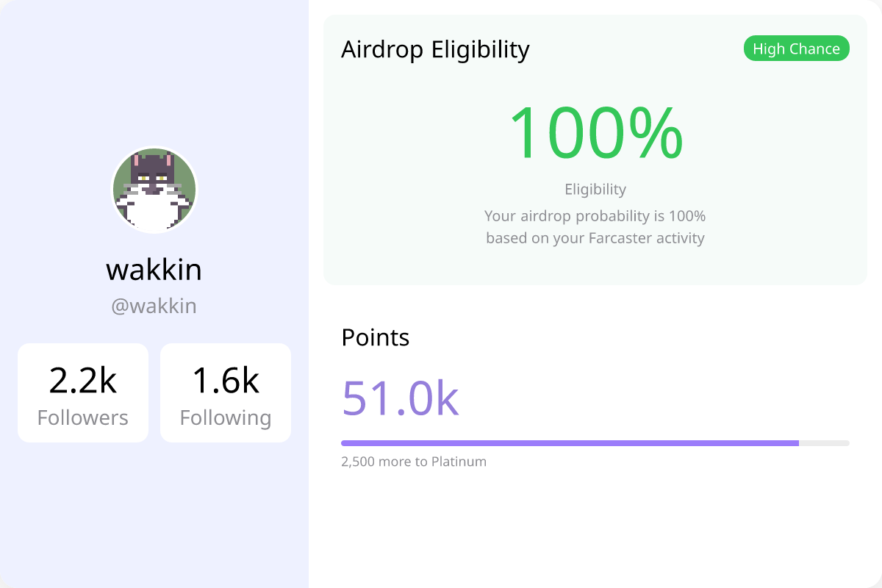The height and width of the screenshot is (588, 882).
Task: Click the Following label
Action: 226,418
